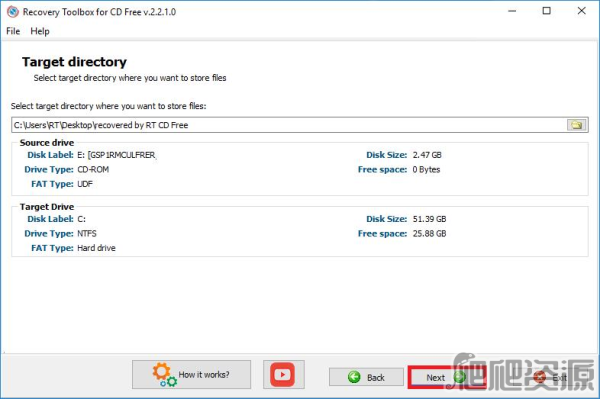
Task: Select the target free space 25.88 GB
Action: [x=429, y=234]
